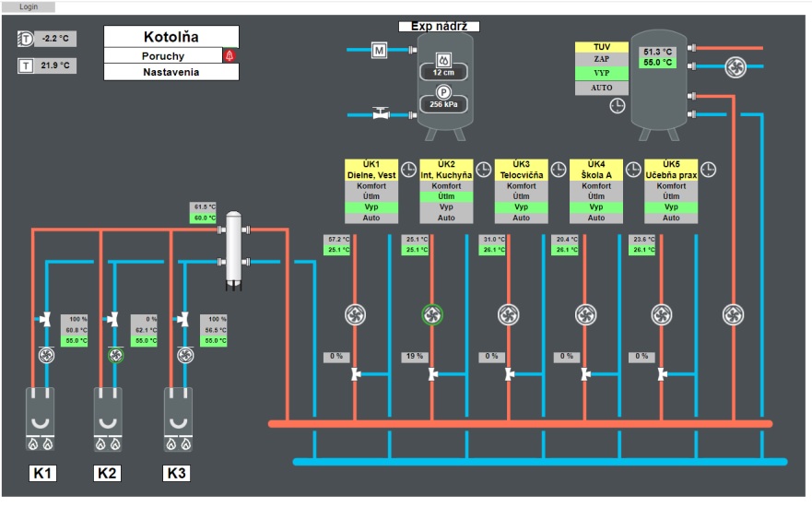Set ÚK3 to Komfort mode
The image size is (812, 507).
click(x=522, y=186)
